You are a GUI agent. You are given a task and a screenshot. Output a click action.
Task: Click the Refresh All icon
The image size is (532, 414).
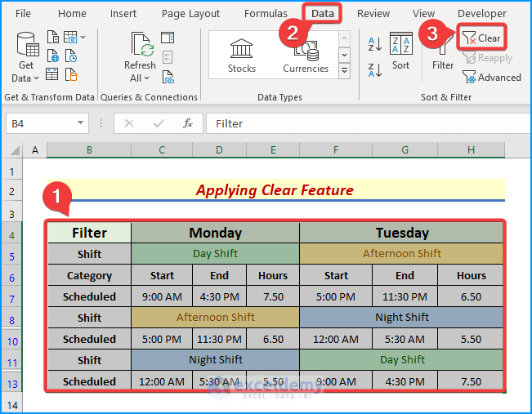pyautogui.click(x=142, y=44)
